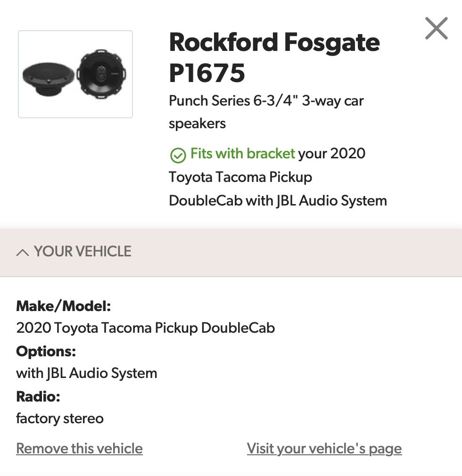The height and width of the screenshot is (476, 462).
Task: Click the Punch Series 6-3/4" description text
Action: (266, 112)
